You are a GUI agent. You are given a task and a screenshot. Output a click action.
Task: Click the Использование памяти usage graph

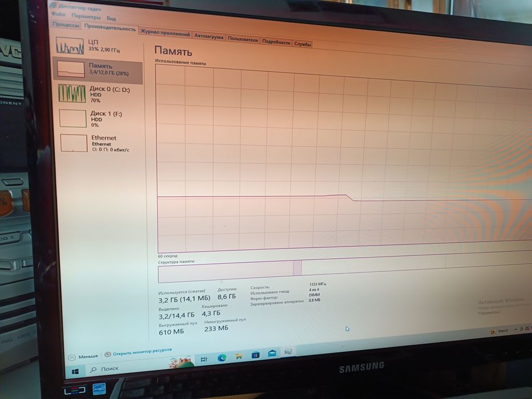[x=344, y=158]
